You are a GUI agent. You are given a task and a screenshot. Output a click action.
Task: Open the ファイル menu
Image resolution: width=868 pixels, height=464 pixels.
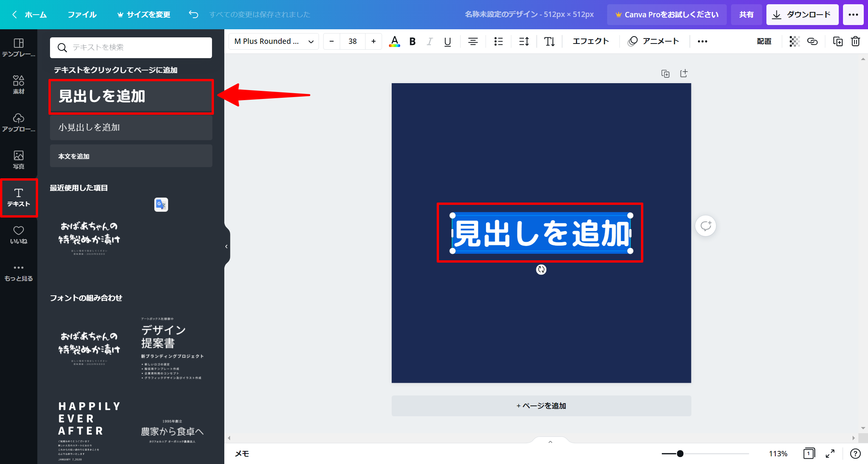tap(82, 15)
